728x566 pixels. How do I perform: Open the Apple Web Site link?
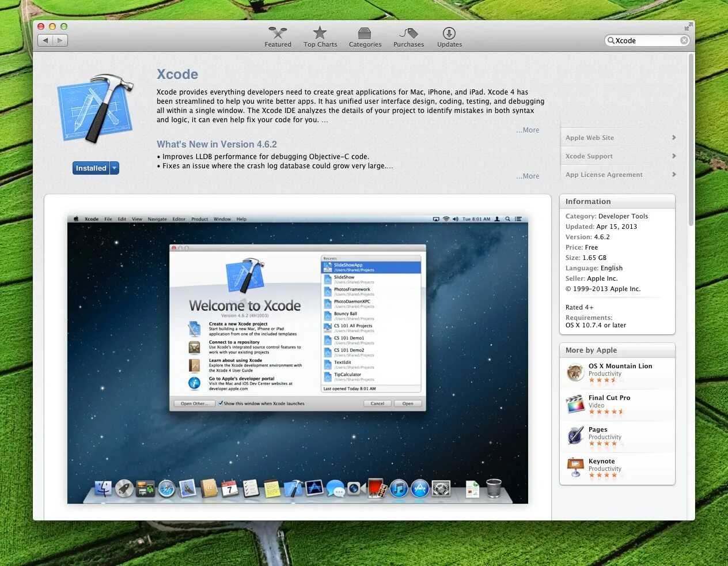(x=590, y=138)
